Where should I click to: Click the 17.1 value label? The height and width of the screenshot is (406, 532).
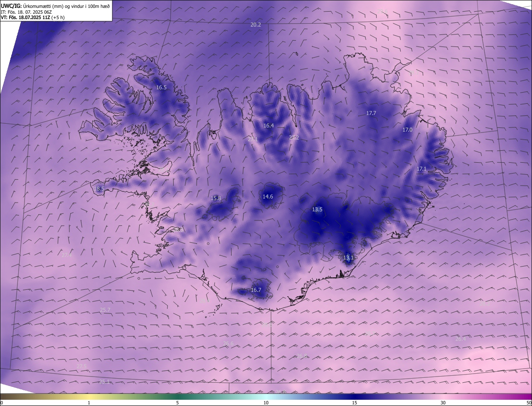[421, 169]
